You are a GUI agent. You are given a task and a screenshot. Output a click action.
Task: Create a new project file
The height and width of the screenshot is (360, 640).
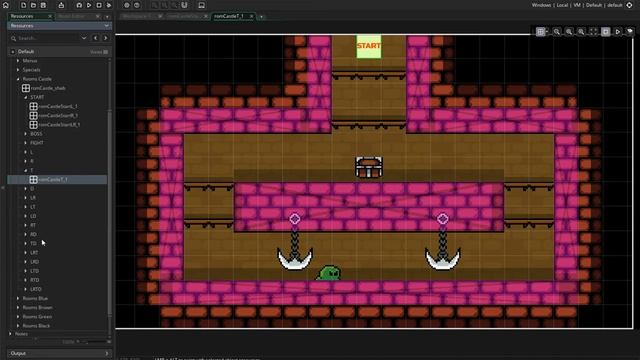(x=23, y=5)
